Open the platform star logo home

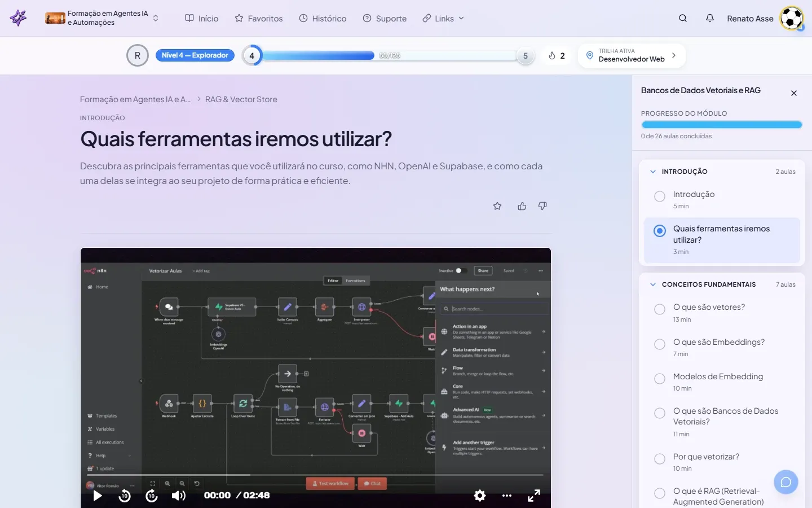point(18,18)
